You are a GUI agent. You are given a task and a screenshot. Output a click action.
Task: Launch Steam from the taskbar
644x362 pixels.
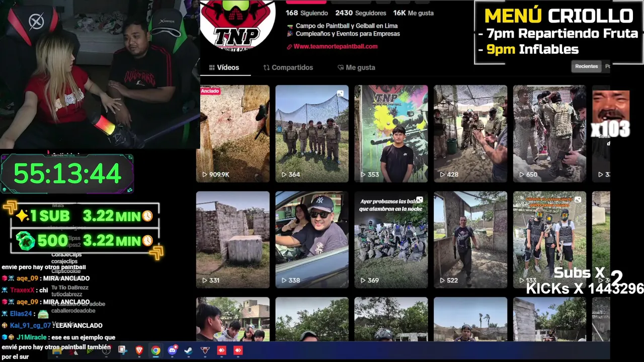[x=188, y=350]
